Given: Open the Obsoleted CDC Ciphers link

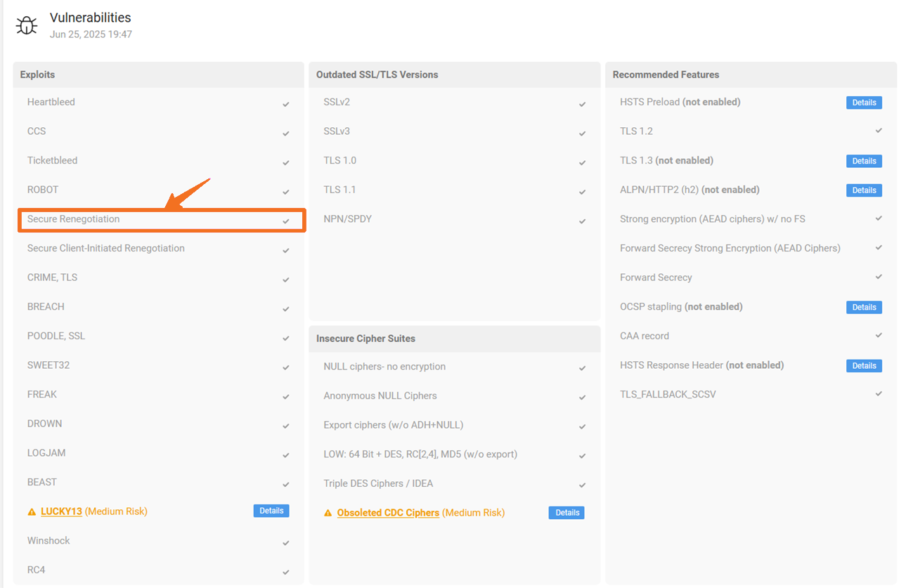Looking at the screenshot, I should pos(388,513).
